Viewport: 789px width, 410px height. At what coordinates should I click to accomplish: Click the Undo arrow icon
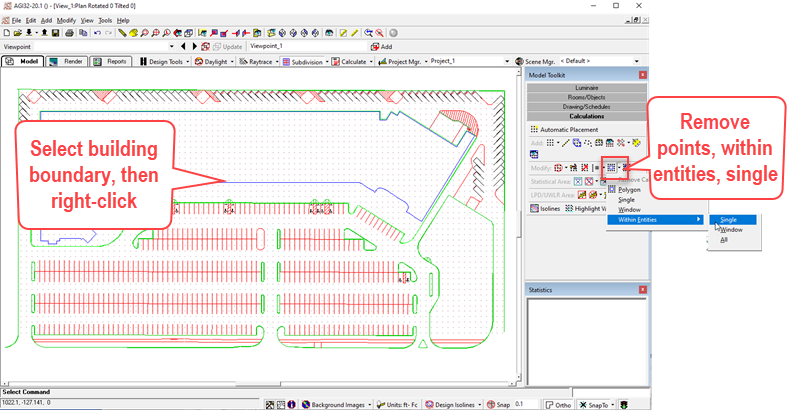pyautogui.click(x=95, y=33)
